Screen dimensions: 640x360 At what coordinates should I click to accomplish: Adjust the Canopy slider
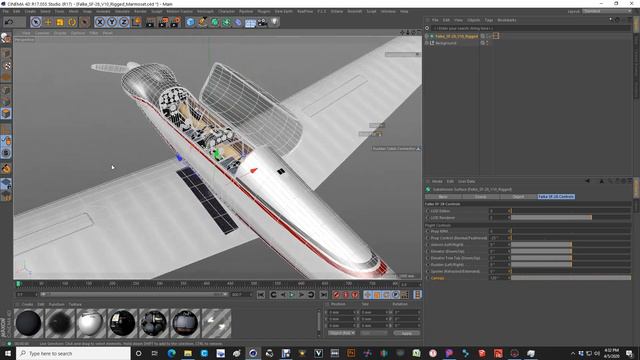pyautogui.click(x=571, y=278)
